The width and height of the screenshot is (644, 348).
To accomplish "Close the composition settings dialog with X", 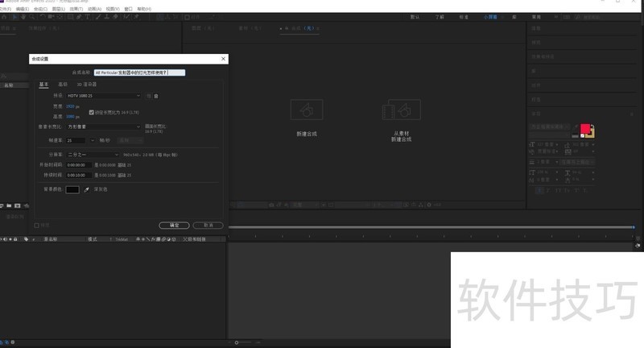I will (223, 59).
